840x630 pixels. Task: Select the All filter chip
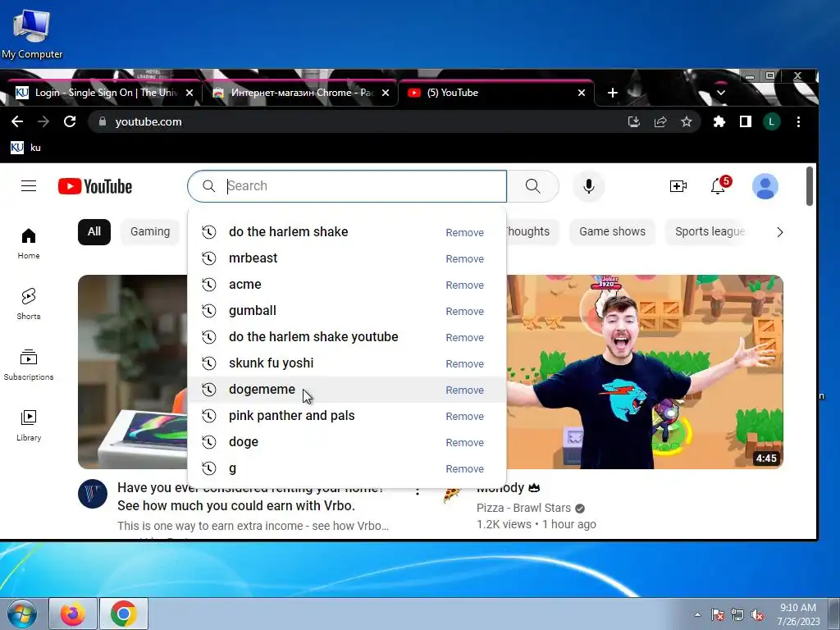pos(94,232)
